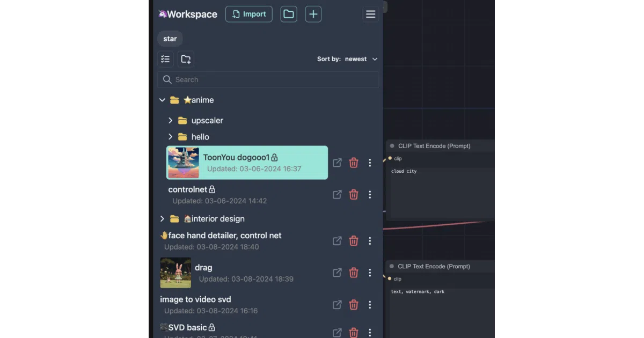The width and height of the screenshot is (644, 338).
Task: Open the hamburger menu
Action: pos(370,14)
